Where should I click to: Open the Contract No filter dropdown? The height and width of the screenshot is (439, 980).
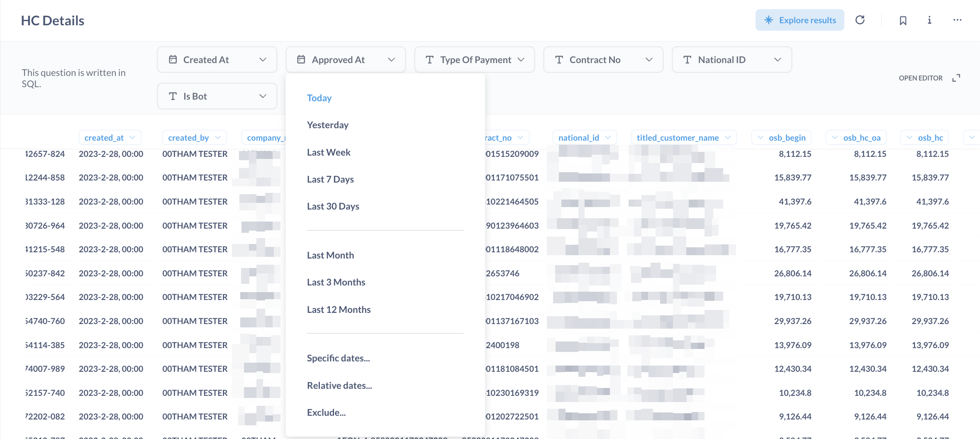tap(603, 60)
